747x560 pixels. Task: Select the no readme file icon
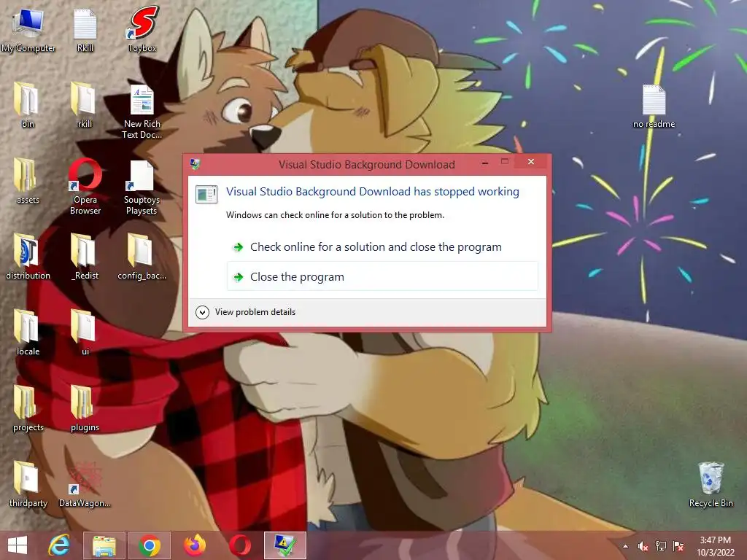coord(654,106)
